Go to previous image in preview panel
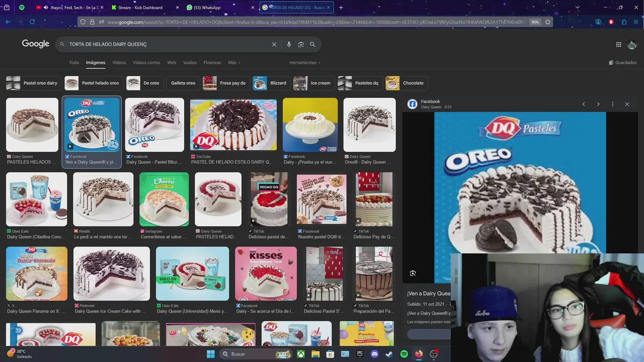Viewport: 644px width, 362px height. (584, 104)
